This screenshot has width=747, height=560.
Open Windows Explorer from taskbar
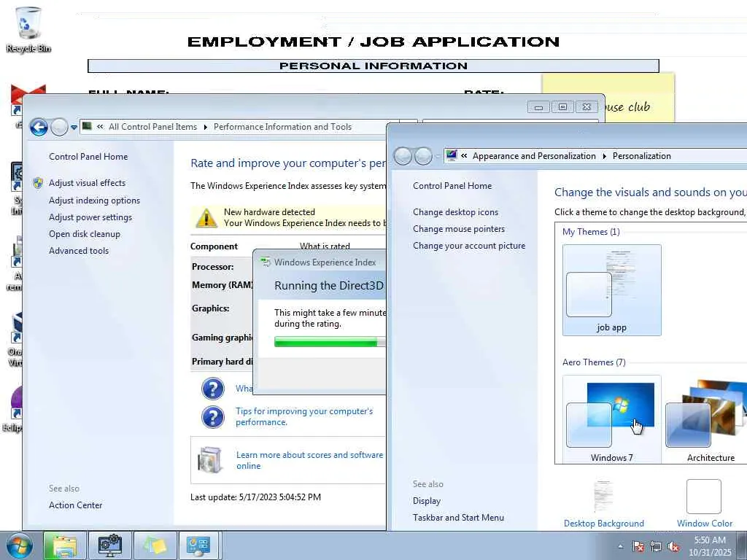click(x=65, y=545)
